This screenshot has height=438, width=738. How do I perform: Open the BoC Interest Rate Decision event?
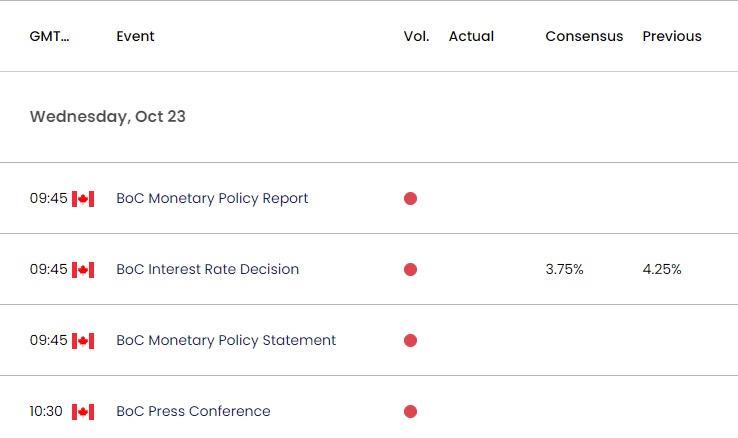pos(208,269)
